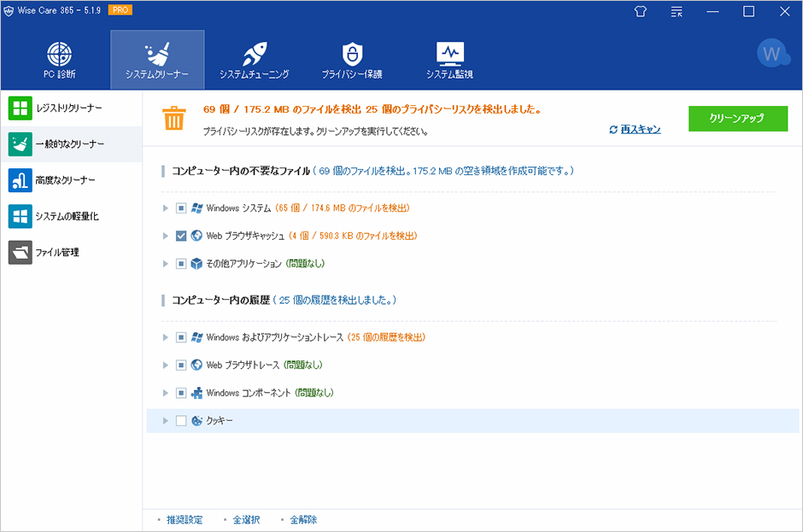Click the コンピューター内の不要なファイル heading
The width and height of the screenshot is (803, 532).
point(241,171)
